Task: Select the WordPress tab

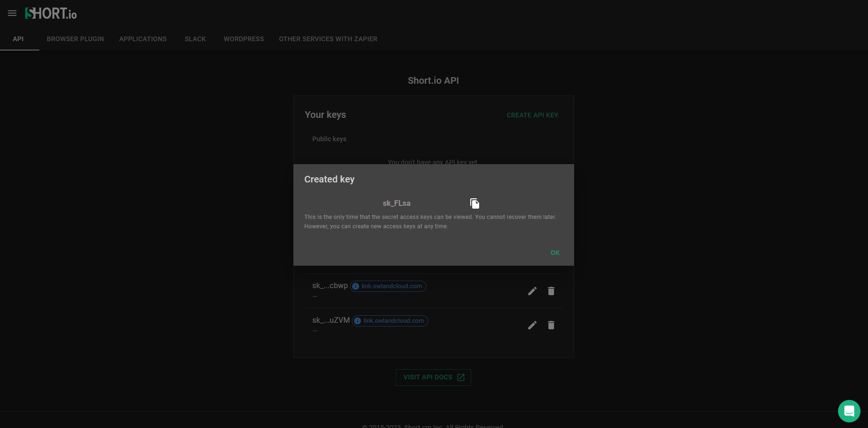Action: coord(244,39)
